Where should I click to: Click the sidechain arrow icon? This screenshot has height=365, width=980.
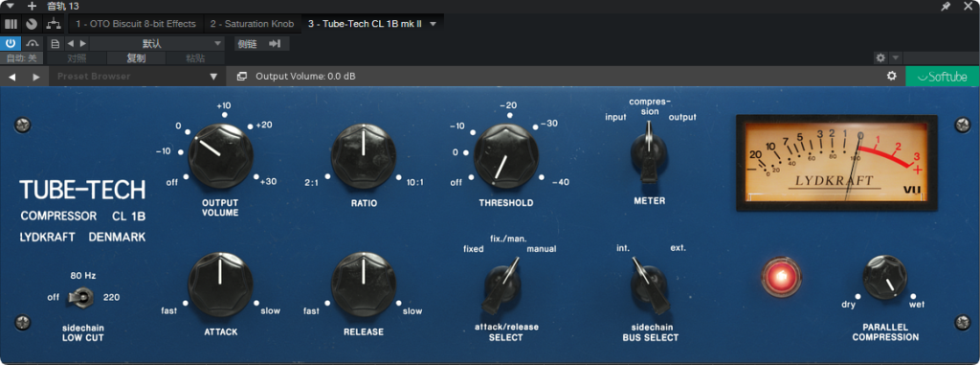[275, 44]
